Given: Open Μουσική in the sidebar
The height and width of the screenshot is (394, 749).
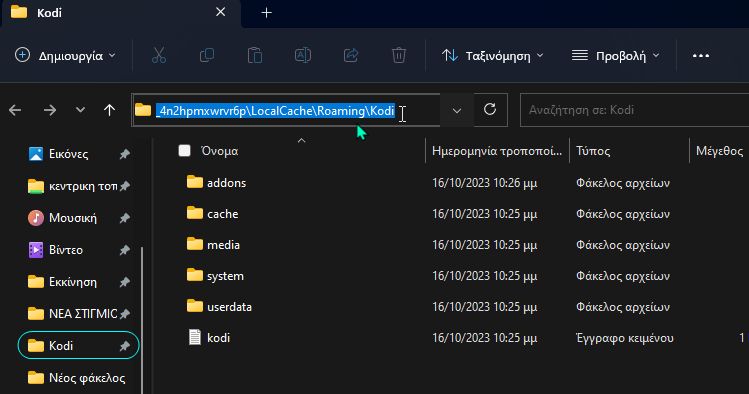Looking at the screenshot, I should click(x=63, y=218).
